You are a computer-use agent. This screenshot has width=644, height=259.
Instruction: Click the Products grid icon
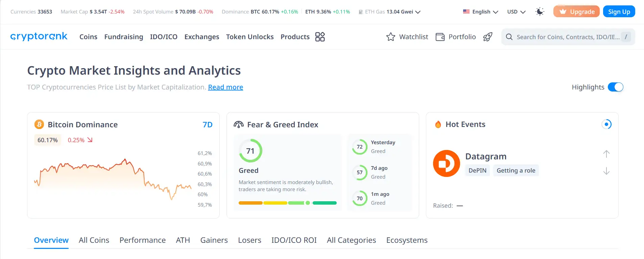(x=319, y=37)
